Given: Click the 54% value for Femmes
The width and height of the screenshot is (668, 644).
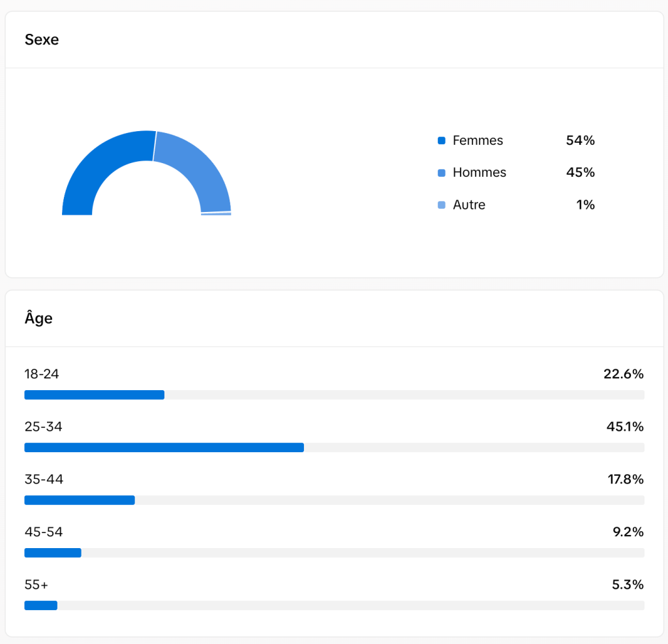Looking at the screenshot, I should (580, 141).
